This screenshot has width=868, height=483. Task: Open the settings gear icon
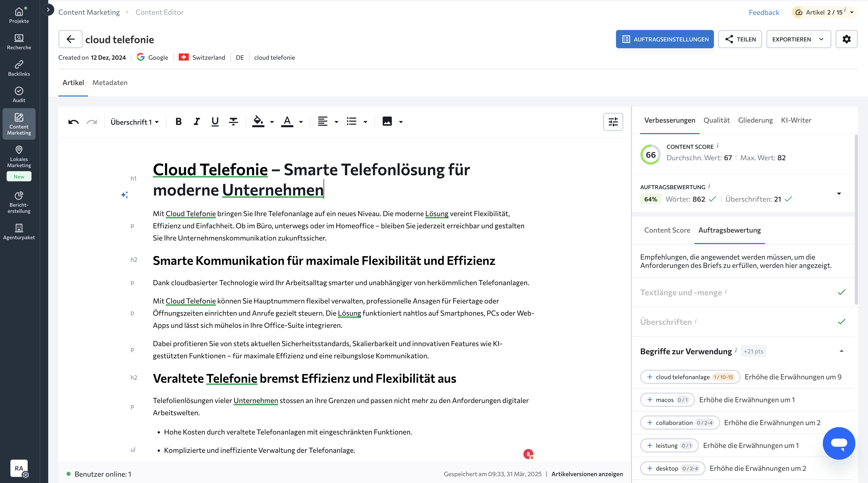point(846,39)
